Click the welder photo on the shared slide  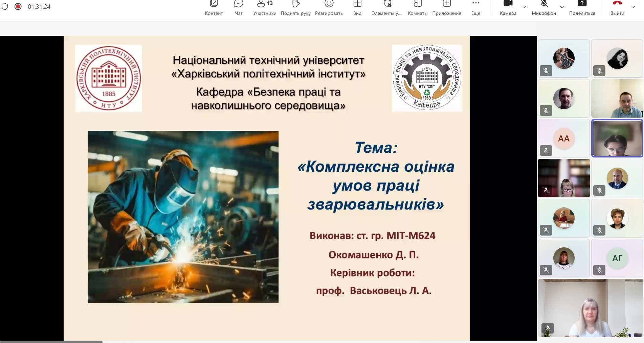pyautogui.click(x=183, y=217)
